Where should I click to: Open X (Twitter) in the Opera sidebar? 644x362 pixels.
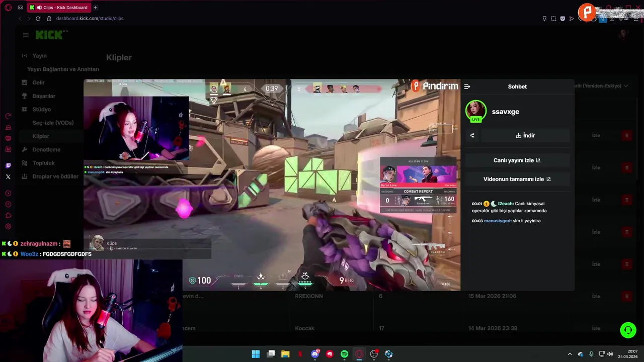[8, 177]
